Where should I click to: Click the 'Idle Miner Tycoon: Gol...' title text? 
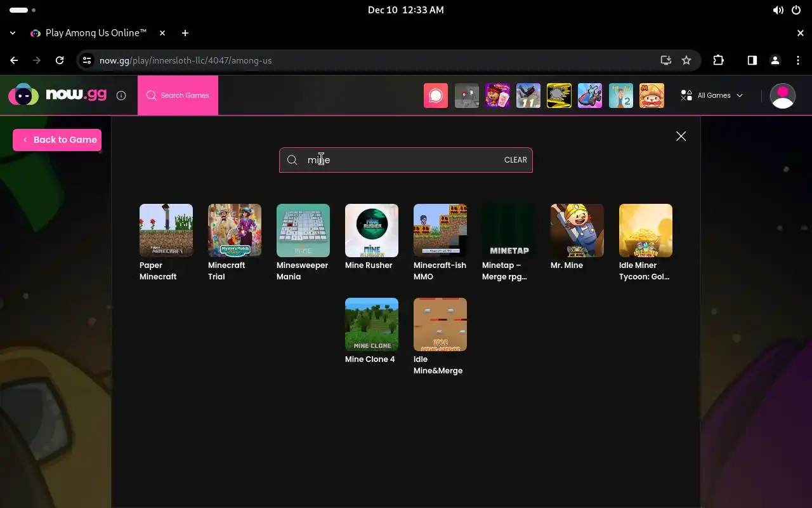[x=645, y=271]
